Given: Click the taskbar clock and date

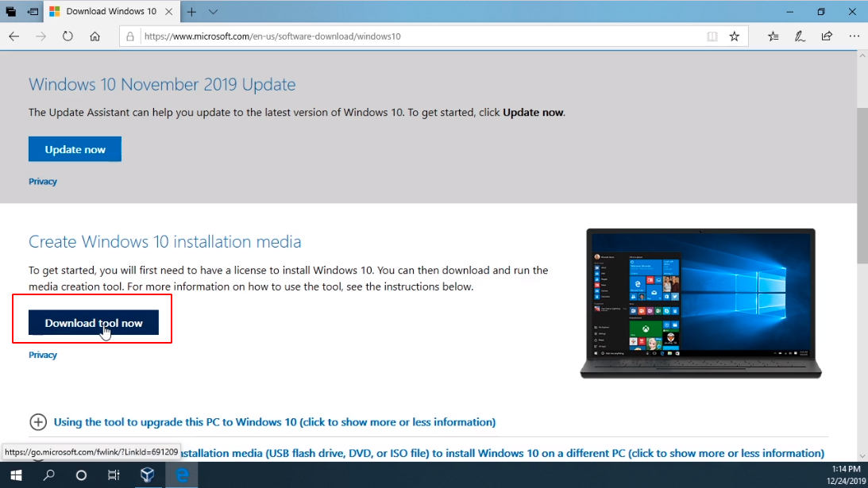Looking at the screenshot, I should [x=846, y=475].
